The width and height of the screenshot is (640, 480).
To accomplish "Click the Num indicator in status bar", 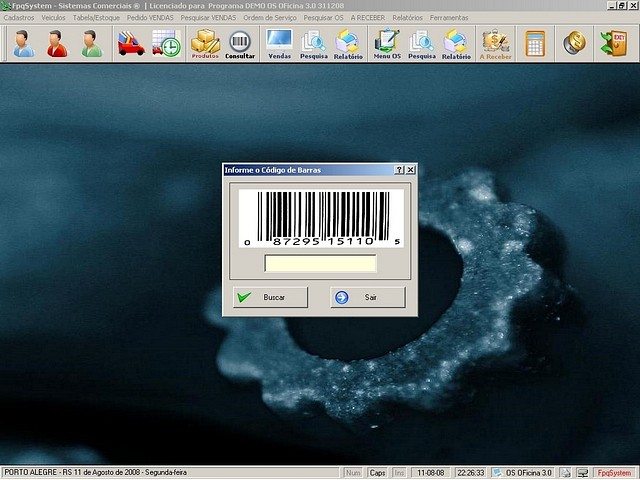I will [x=353, y=473].
